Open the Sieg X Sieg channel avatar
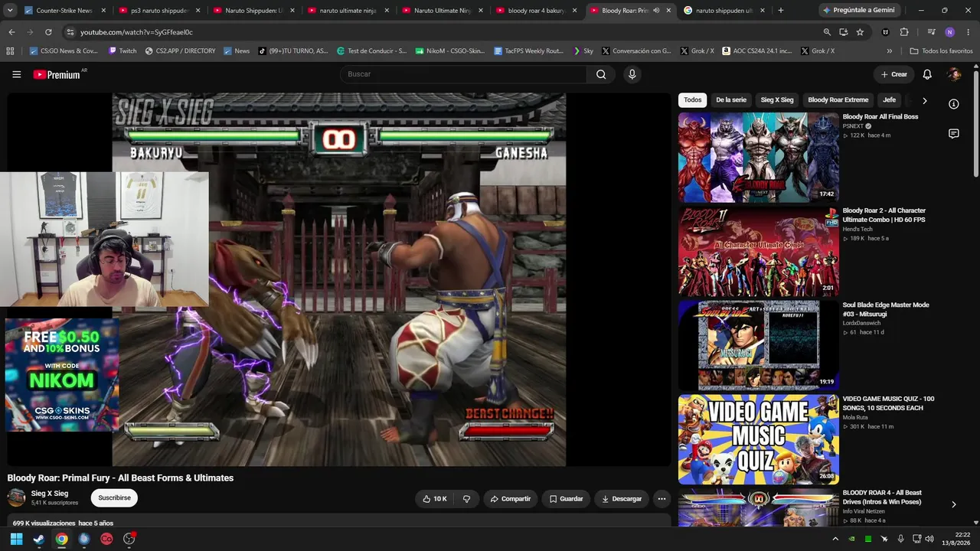Image resolution: width=980 pixels, height=551 pixels. [16, 498]
